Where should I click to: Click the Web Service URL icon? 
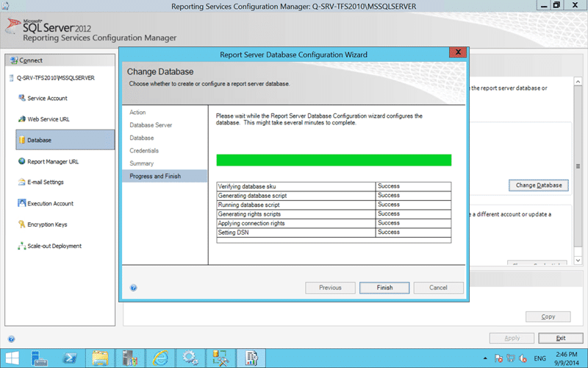pos(22,119)
